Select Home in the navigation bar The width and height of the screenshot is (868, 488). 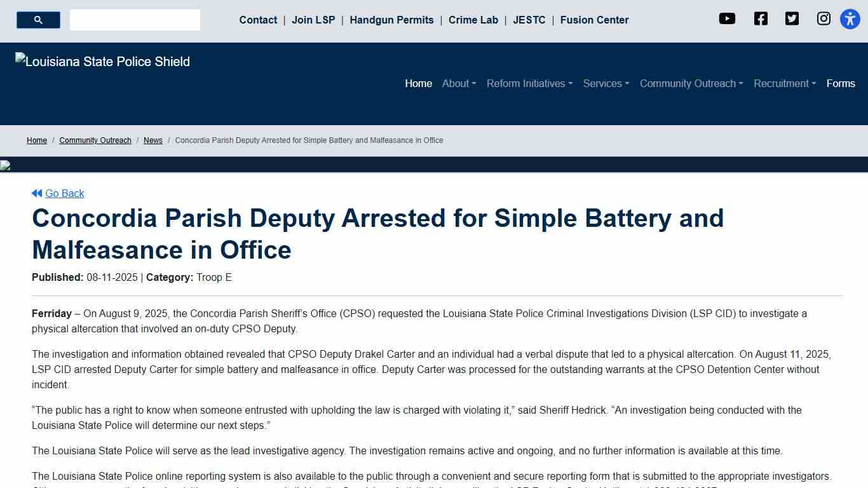(x=418, y=83)
